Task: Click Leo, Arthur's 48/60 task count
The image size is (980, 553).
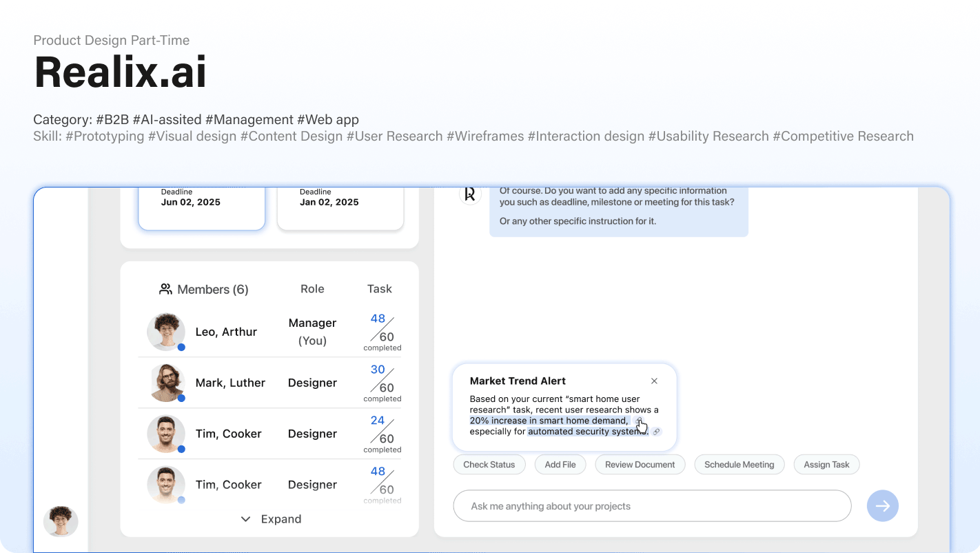Action: click(x=382, y=332)
